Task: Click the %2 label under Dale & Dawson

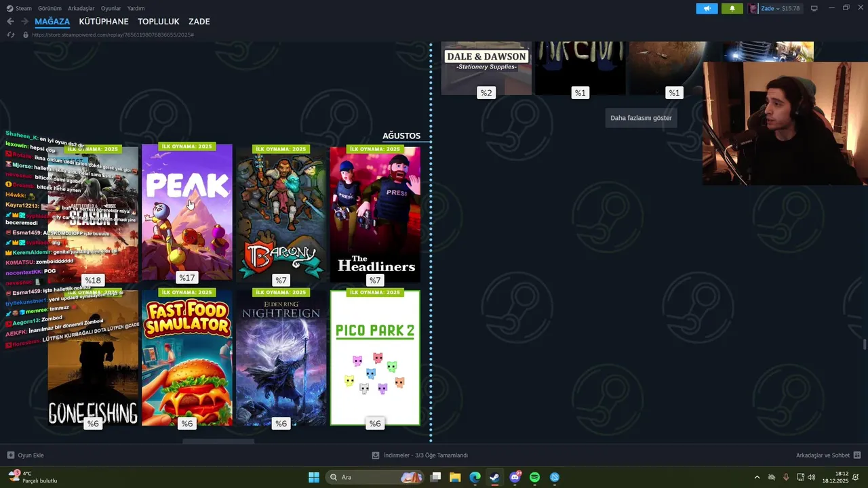Action: coord(486,93)
